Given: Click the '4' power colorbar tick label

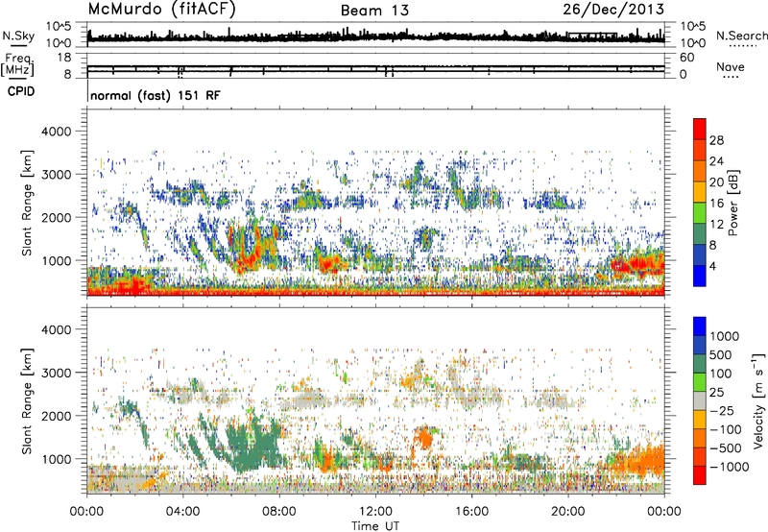Looking at the screenshot, I should pos(712,267).
